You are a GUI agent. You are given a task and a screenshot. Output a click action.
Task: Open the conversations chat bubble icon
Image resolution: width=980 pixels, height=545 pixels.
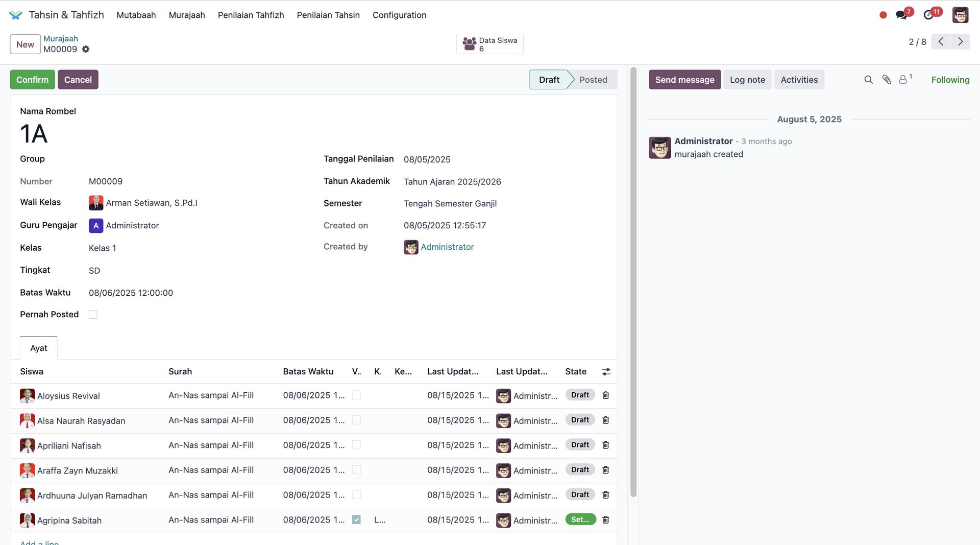coord(901,15)
